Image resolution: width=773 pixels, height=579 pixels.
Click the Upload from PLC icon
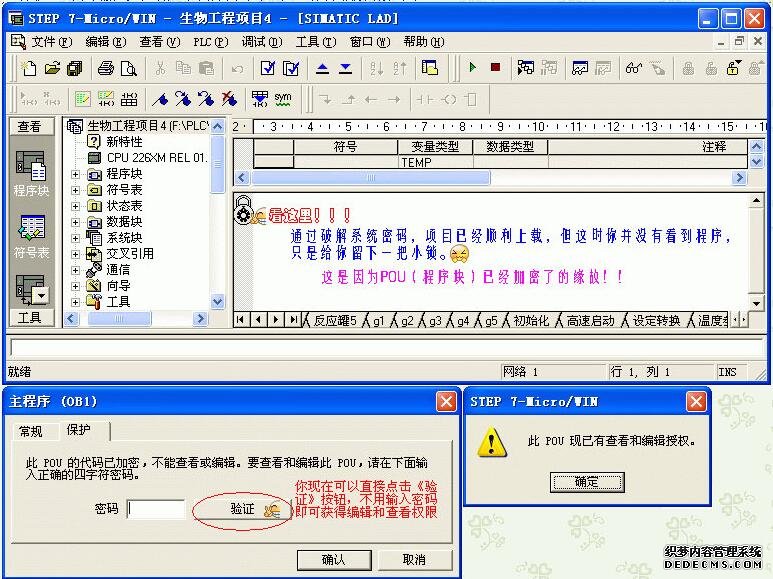point(322,68)
